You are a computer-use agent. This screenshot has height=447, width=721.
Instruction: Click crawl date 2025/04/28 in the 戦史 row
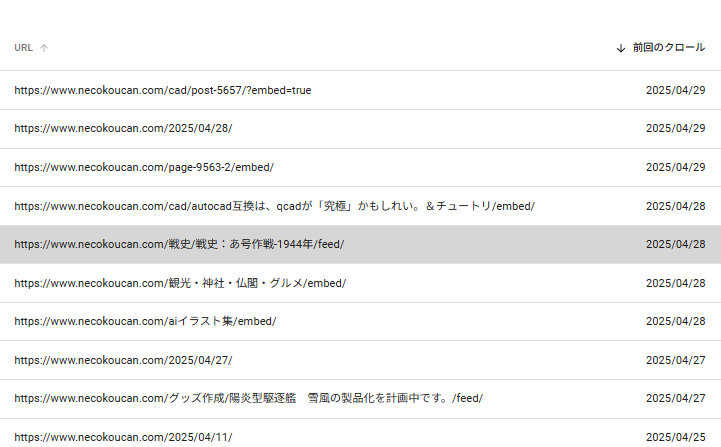point(675,244)
